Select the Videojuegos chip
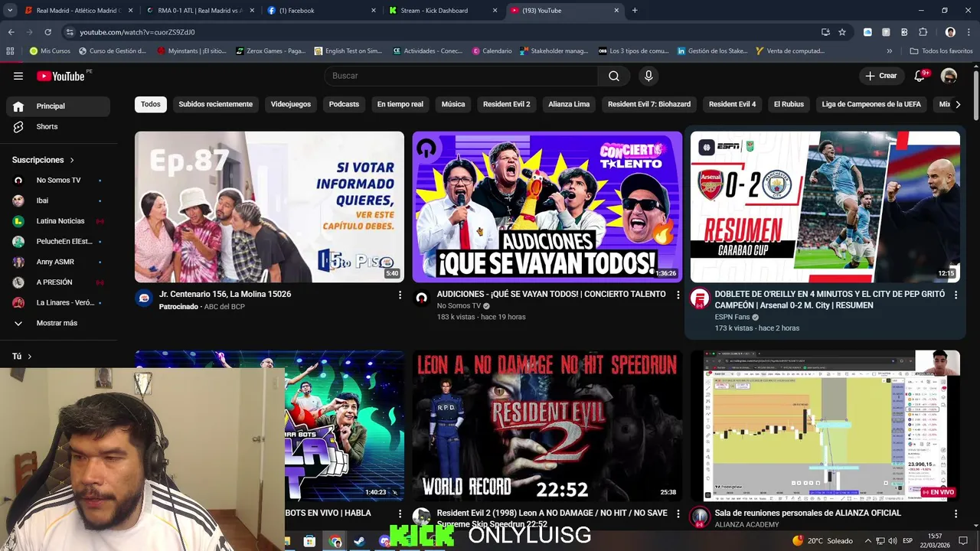The image size is (980, 551). [291, 104]
